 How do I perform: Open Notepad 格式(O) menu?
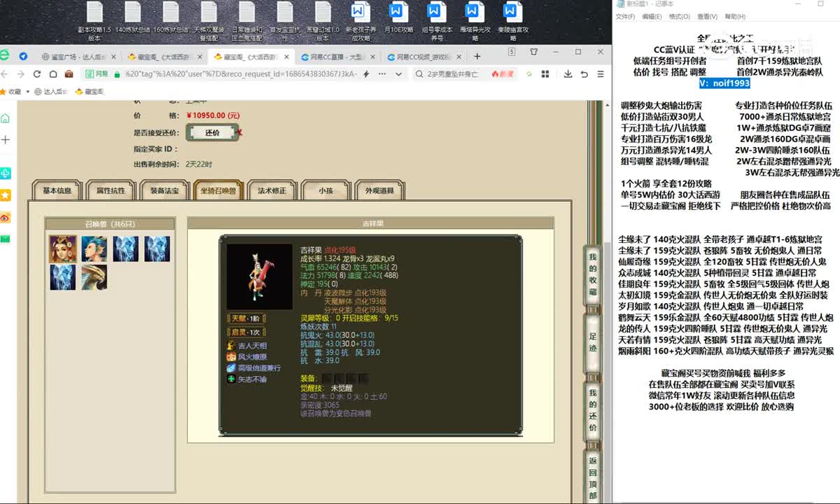(x=679, y=17)
